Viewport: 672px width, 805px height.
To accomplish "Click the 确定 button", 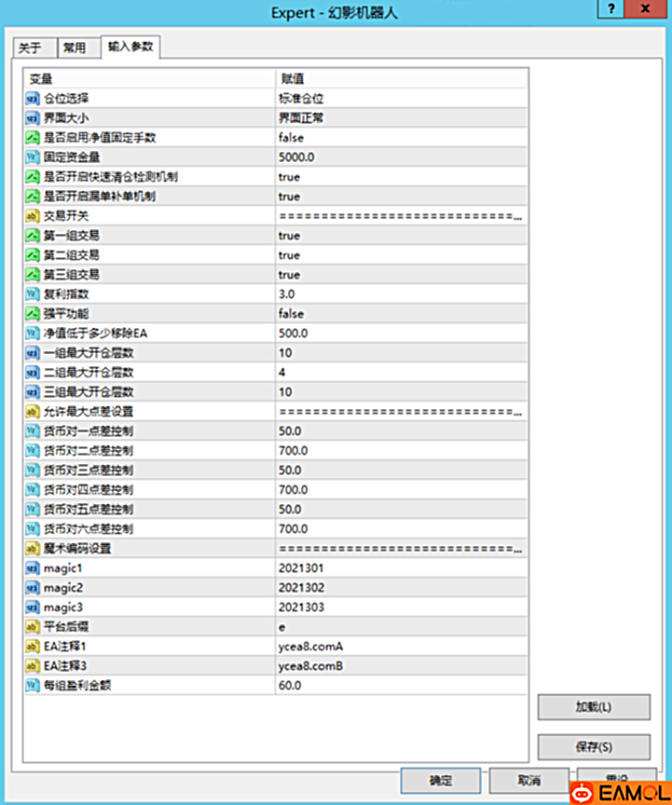I will (440, 780).
